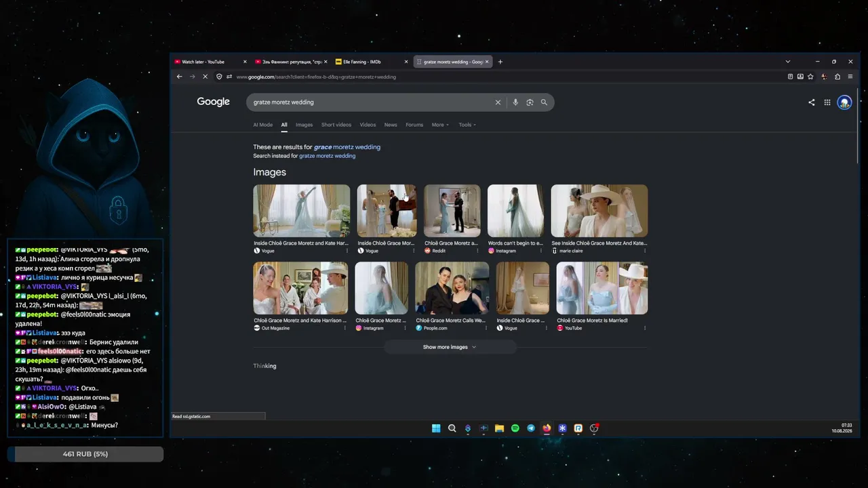Go back to the previous page in Firefox

[179, 77]
